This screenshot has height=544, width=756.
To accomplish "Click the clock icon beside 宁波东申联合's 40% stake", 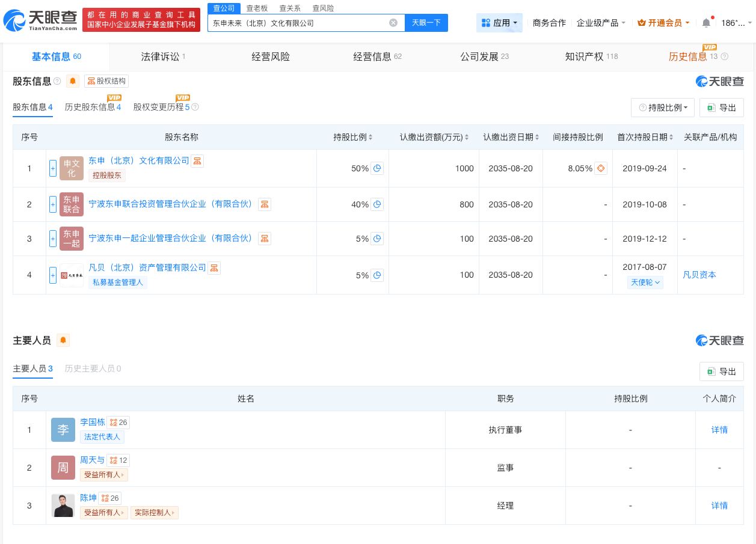I will click(x=377, y=205).
